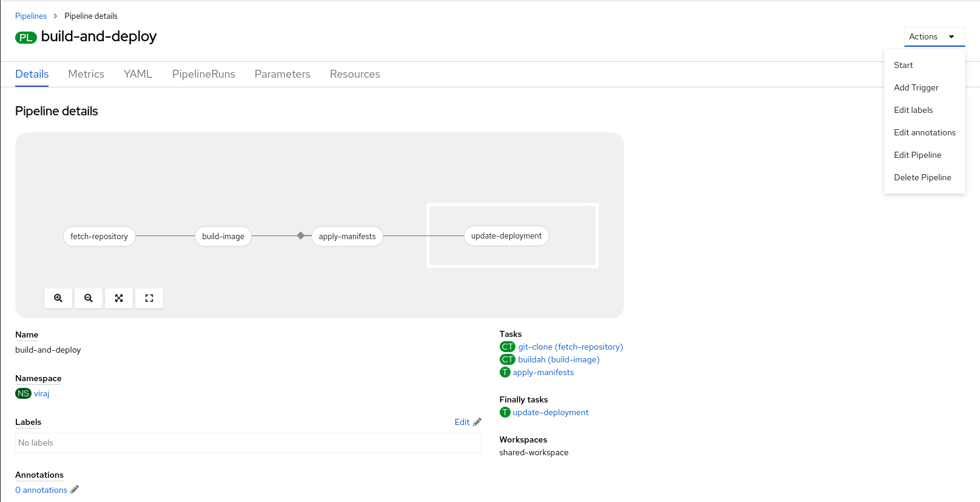The image size is (980, 502).
Task: Click pencil icon beside 0 annotations
Action: tap(75, 490)
